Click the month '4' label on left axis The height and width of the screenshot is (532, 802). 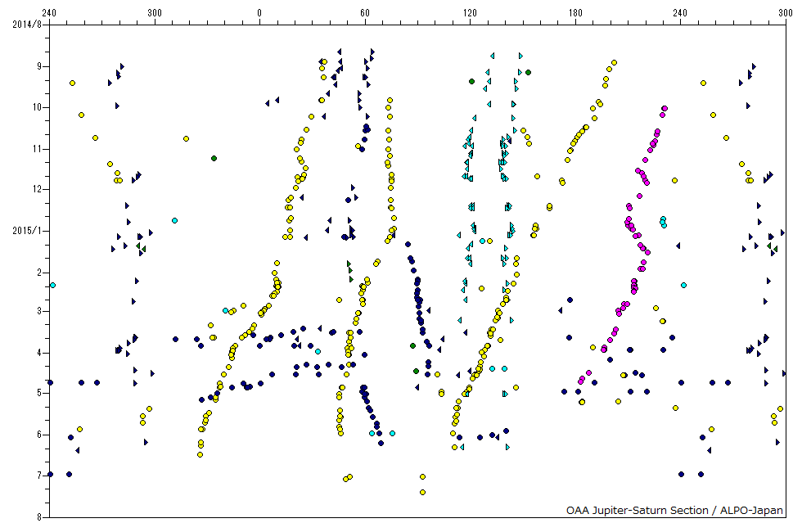[x=39, y=353]
